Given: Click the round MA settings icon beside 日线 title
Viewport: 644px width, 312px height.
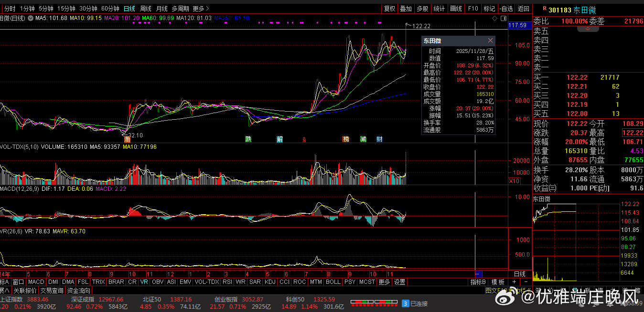Looking at the screenshot, I should (x=31, y=18).
